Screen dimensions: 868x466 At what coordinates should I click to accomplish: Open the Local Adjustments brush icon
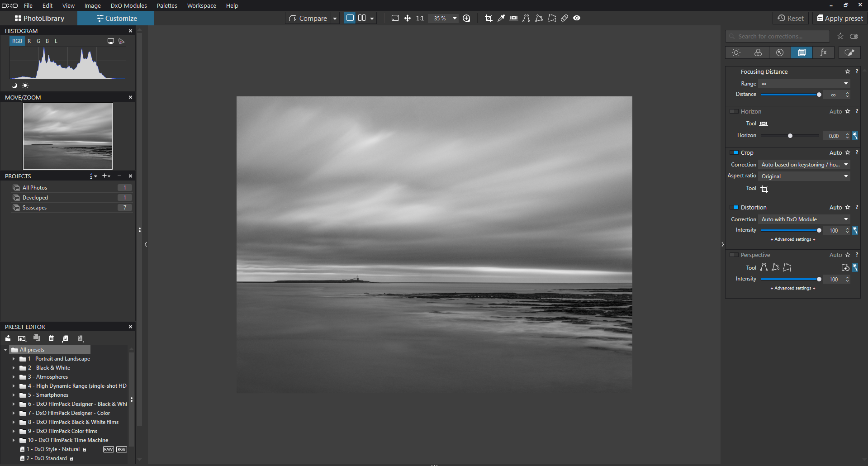(x=849, y=52)
